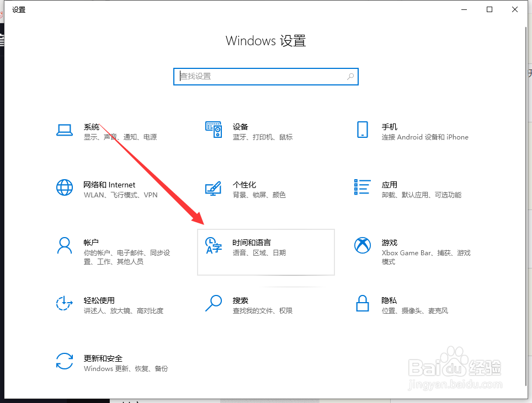The height and width of the screenshot is (403, 532).
Task: Click description 连接 Android 设备和 iPhone
Action: click(425, 137)
